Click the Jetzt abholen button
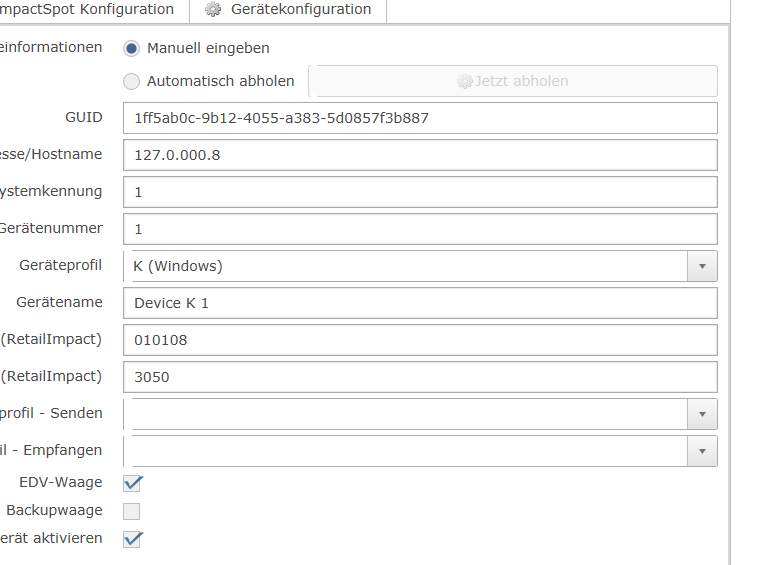 pos(513,81)
